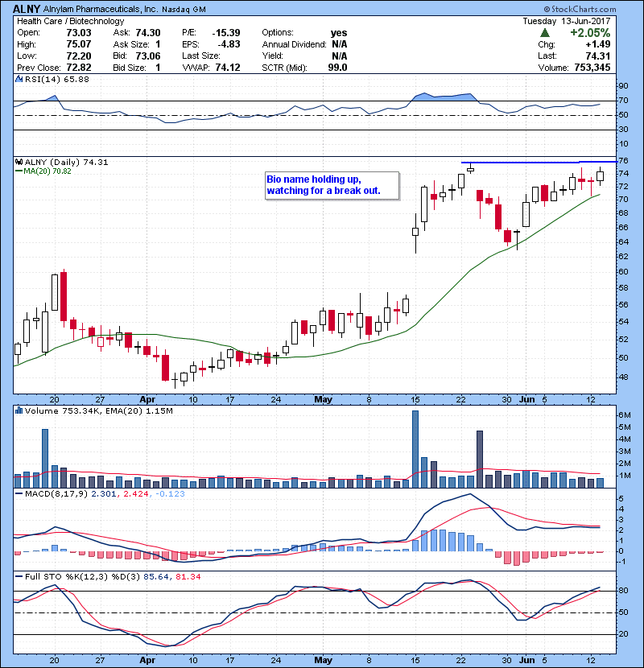Click the 'ALNY (Daily) 74.31' price label
Image resolution: width=644 pixels, height=668 pixels.
(x=67, y=163)
